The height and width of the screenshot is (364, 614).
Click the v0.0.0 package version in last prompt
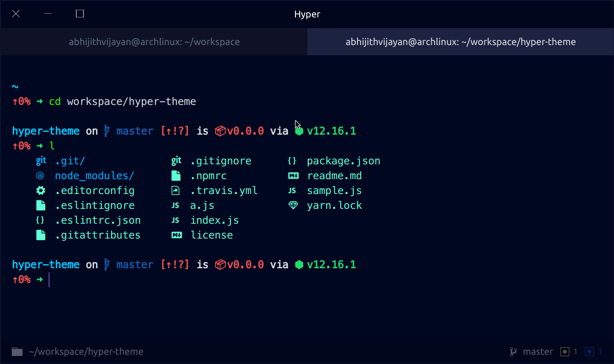(245, 265)
